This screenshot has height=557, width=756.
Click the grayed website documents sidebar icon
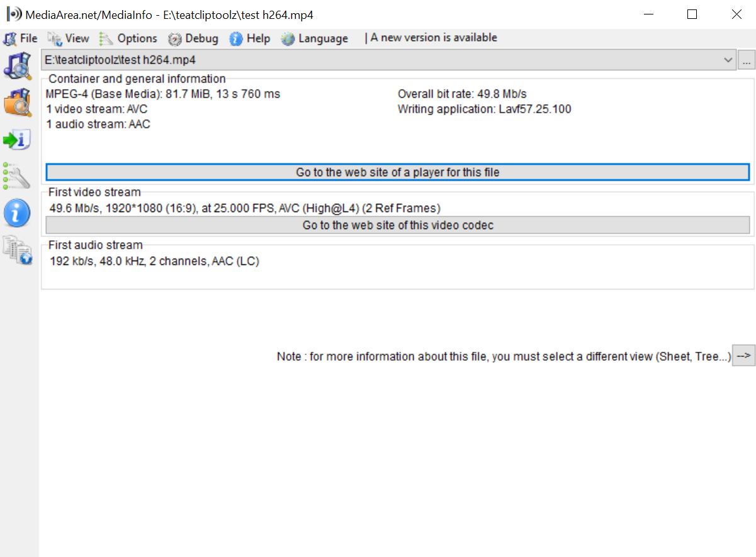tap(18, 250)
